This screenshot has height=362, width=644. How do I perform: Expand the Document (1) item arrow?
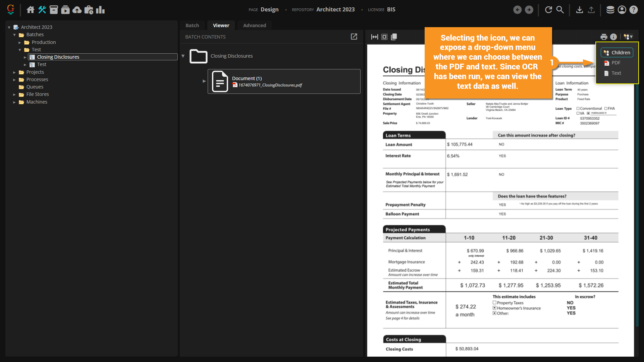(x=204, y=81)
